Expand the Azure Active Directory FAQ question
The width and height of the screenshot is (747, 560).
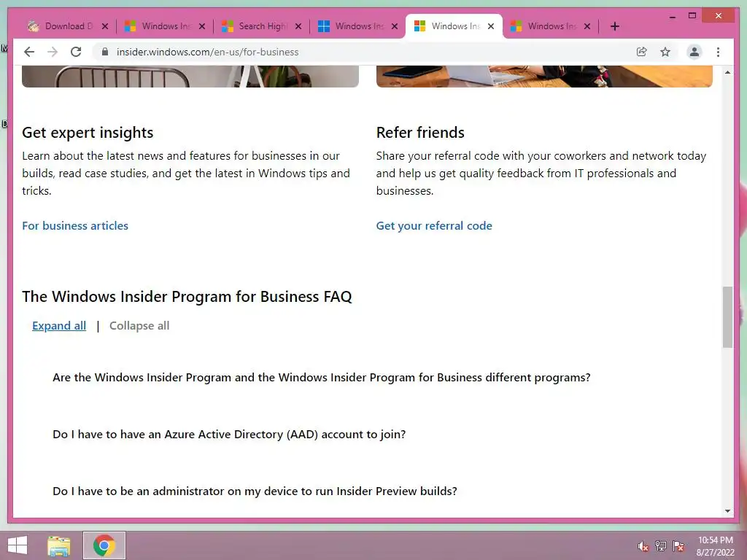click(x=229, y=435)
